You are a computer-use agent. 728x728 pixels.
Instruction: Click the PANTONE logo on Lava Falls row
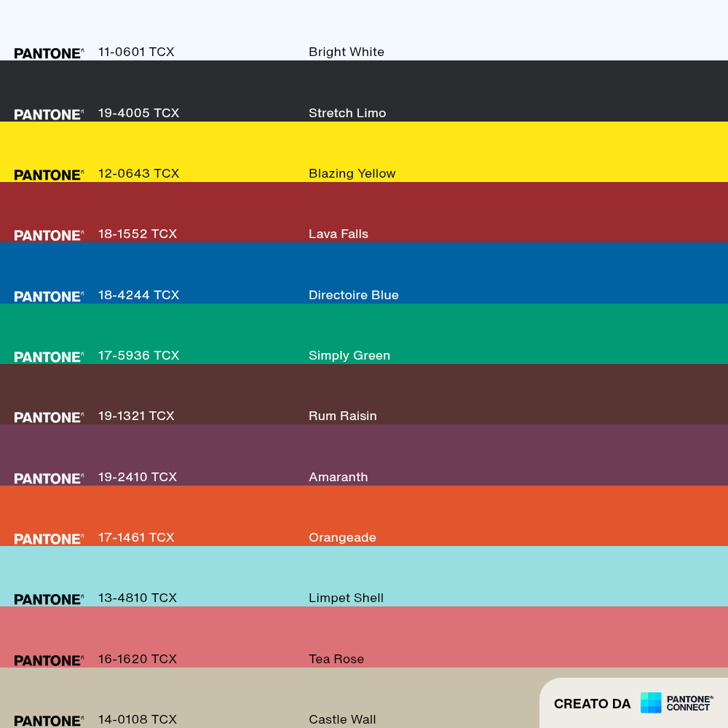[49, 235]
